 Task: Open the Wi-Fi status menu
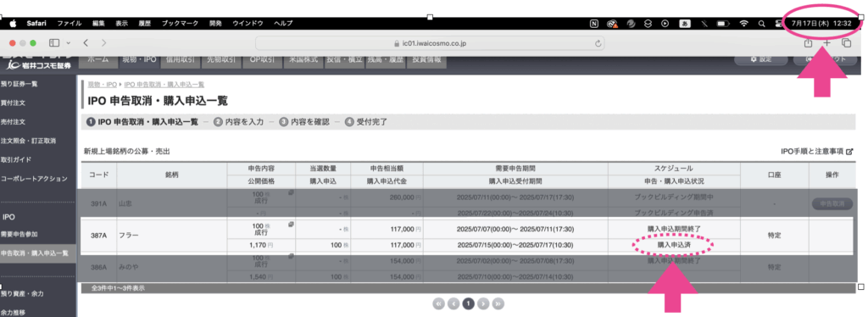[x=744, y=23]
